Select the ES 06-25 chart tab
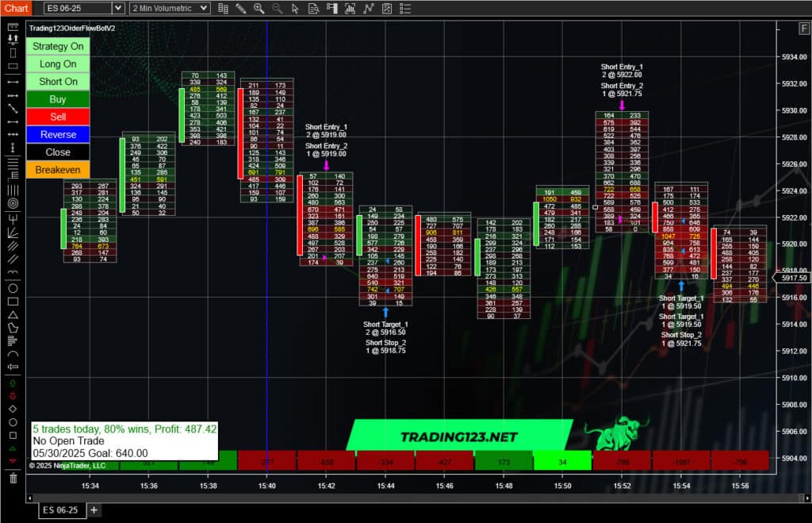The image size is (812, 523). (x=60, y=510)
